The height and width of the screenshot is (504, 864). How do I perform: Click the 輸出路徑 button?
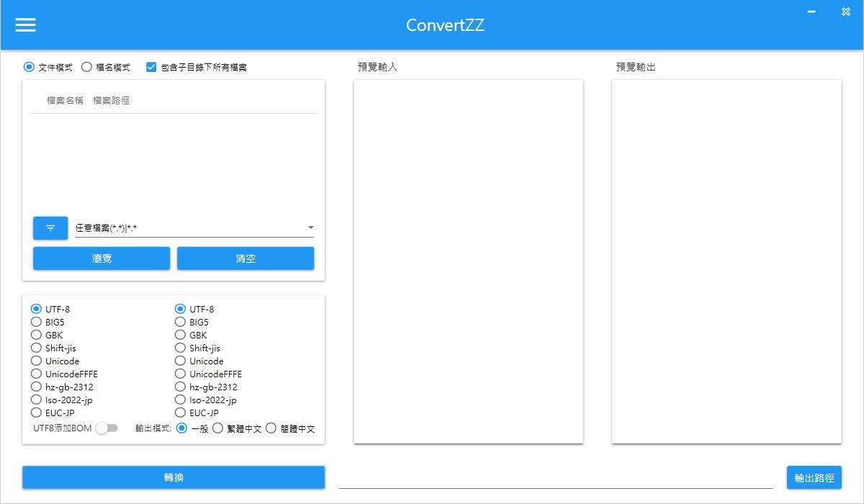(814, 477)
